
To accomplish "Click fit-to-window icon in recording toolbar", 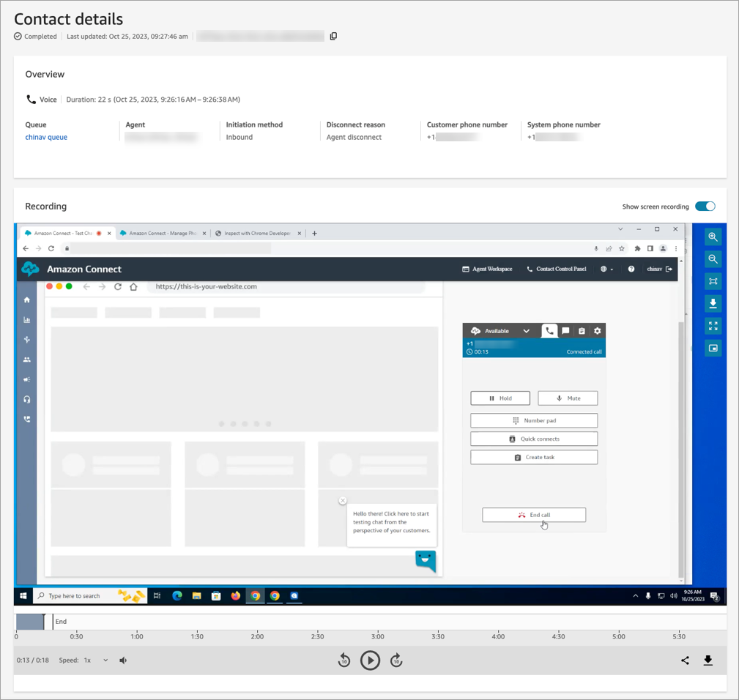I will coord(713,281).
